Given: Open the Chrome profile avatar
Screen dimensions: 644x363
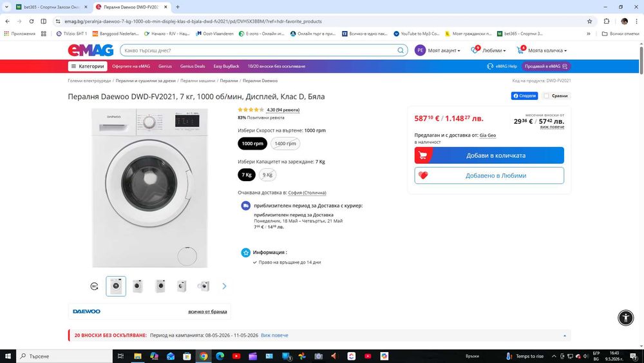Looking at the screenshot, I should coord(624,21).
